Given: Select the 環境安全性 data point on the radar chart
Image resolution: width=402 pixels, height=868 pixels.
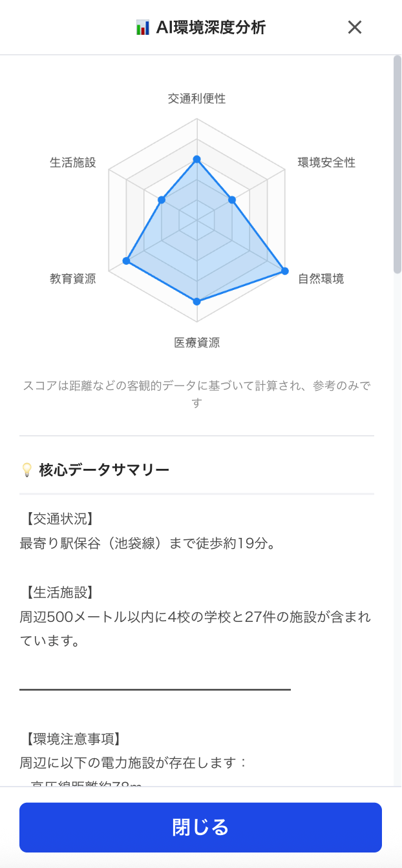Looking at the screenshot, I should tap(230, 200).
